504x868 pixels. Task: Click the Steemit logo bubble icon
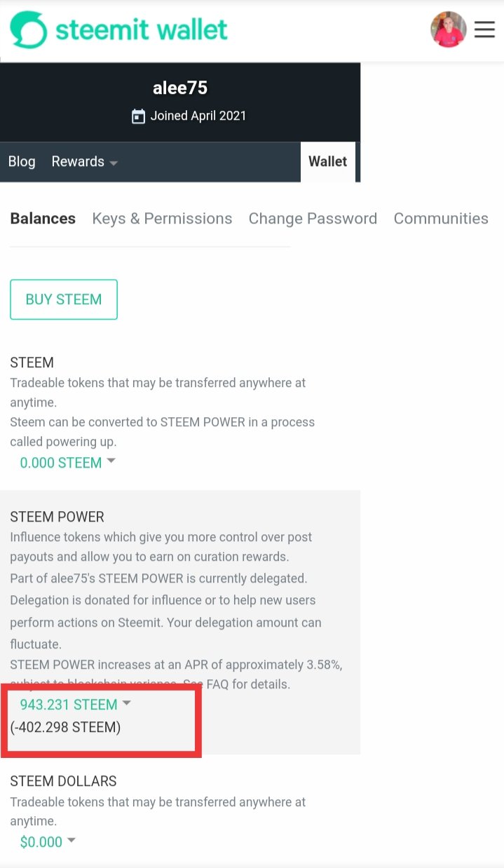28,29
